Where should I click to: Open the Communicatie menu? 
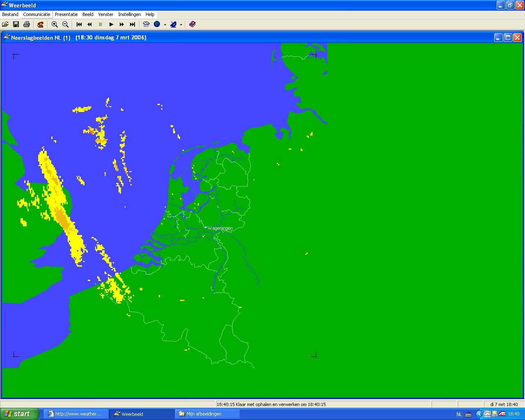[37, 14]
